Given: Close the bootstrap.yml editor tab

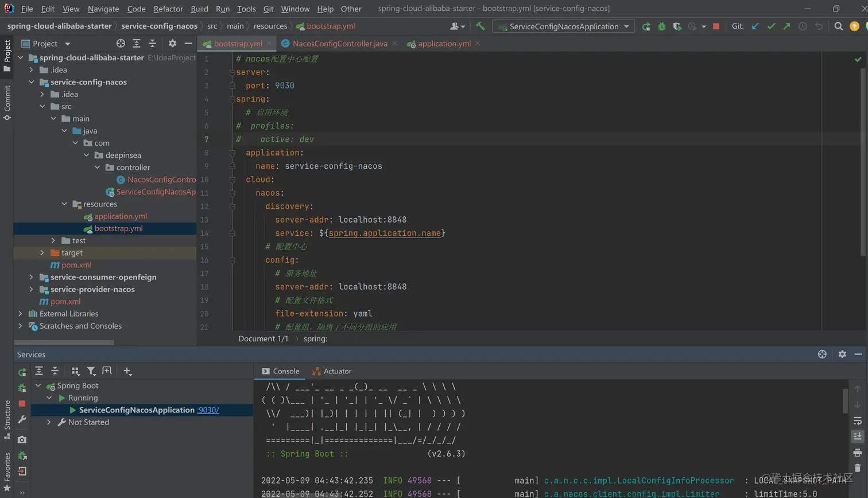Looking at the screenshot, I should click(269, 44).
